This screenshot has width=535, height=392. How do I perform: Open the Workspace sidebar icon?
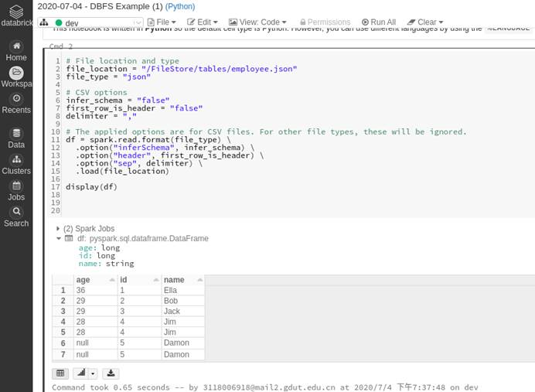tap(16, 73)
